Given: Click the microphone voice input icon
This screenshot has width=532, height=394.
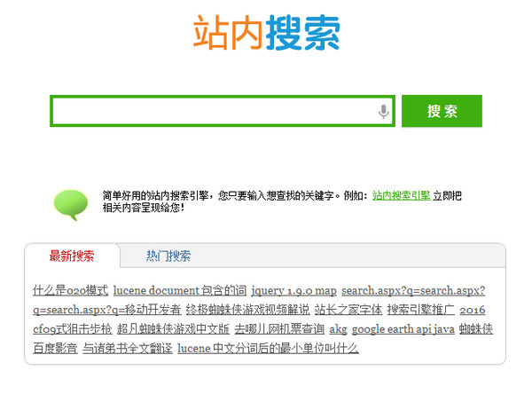Looking at the screenshot, I should [383, 112].
